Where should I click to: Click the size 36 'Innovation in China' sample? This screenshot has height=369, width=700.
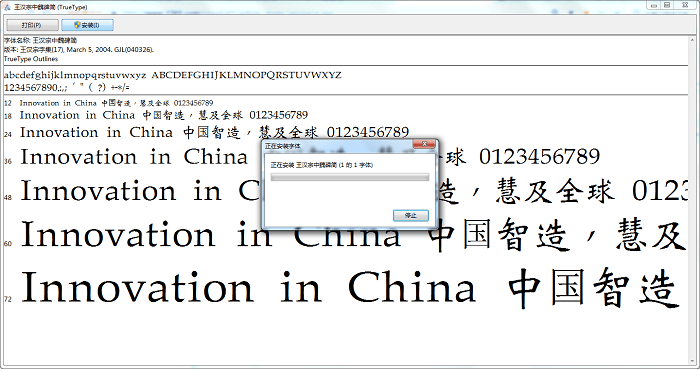[133, 157]
